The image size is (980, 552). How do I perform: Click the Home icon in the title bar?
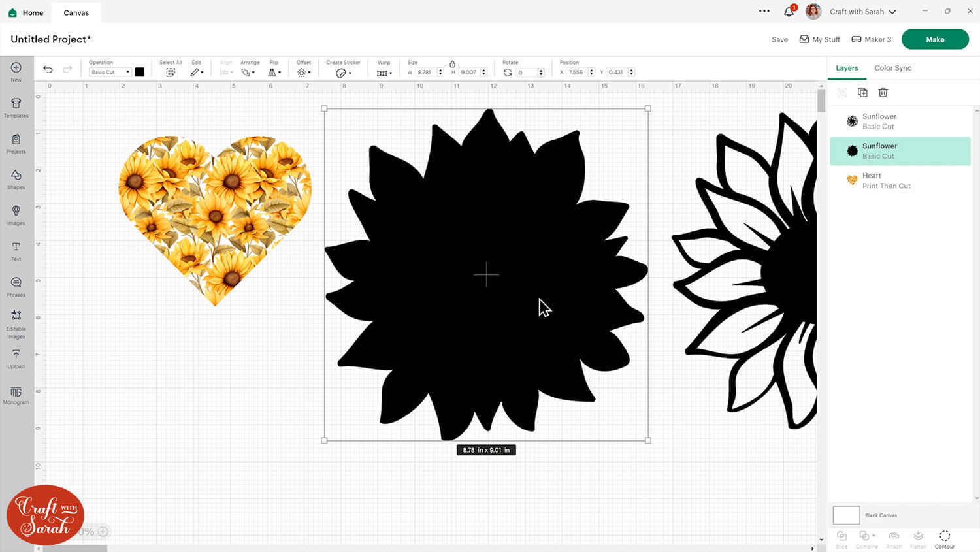12,12
